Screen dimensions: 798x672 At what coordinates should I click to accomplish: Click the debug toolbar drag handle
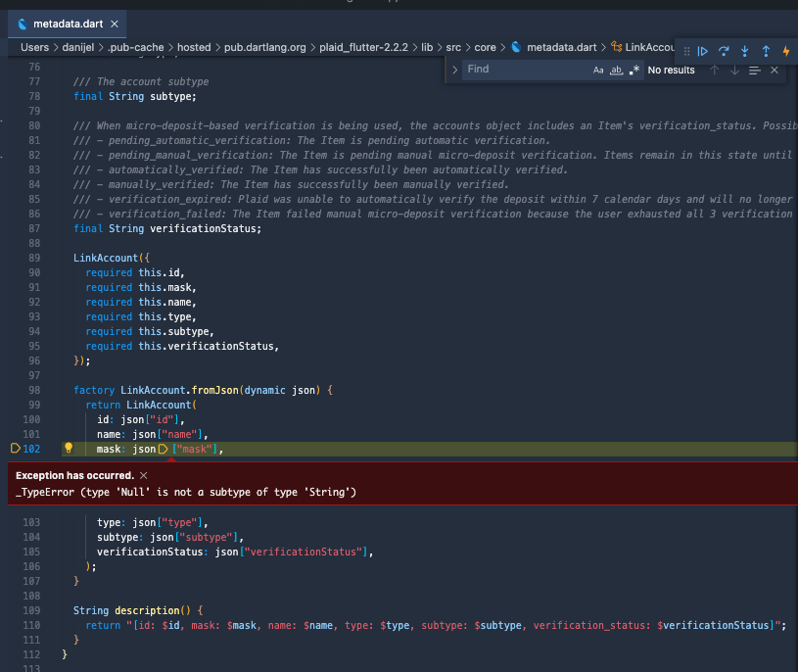686,51
